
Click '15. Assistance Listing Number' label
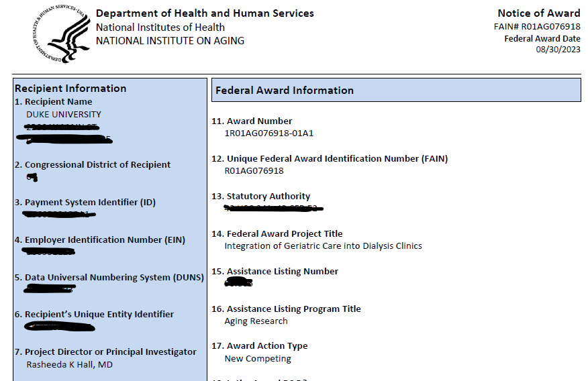click(x=275, y=271)
